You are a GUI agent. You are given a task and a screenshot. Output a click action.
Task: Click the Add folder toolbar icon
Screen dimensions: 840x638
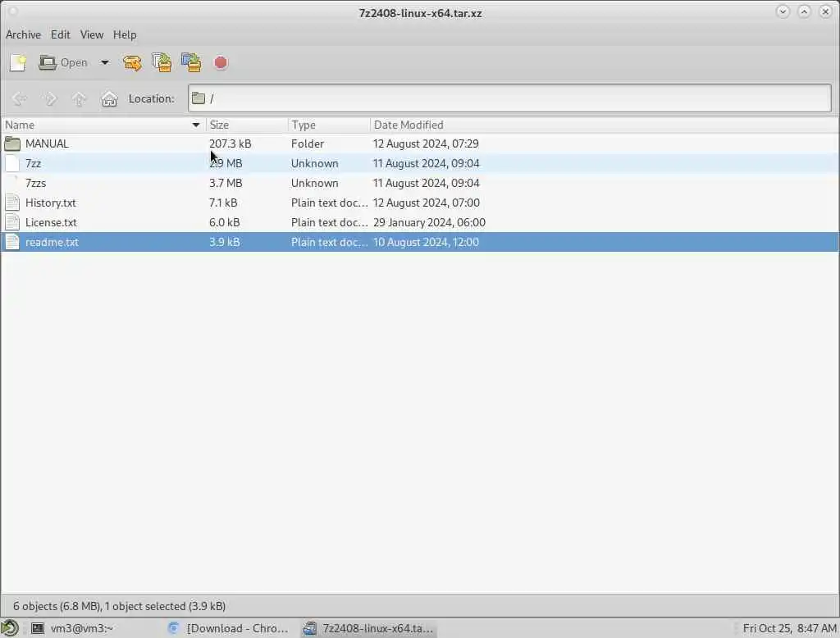click(x=191, y=62)
